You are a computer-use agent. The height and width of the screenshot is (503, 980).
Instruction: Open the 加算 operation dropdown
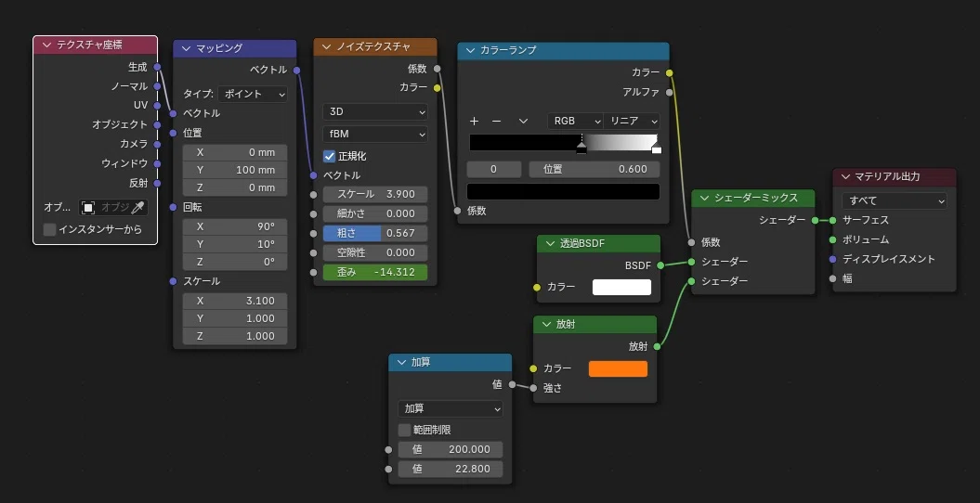[450, 408]
